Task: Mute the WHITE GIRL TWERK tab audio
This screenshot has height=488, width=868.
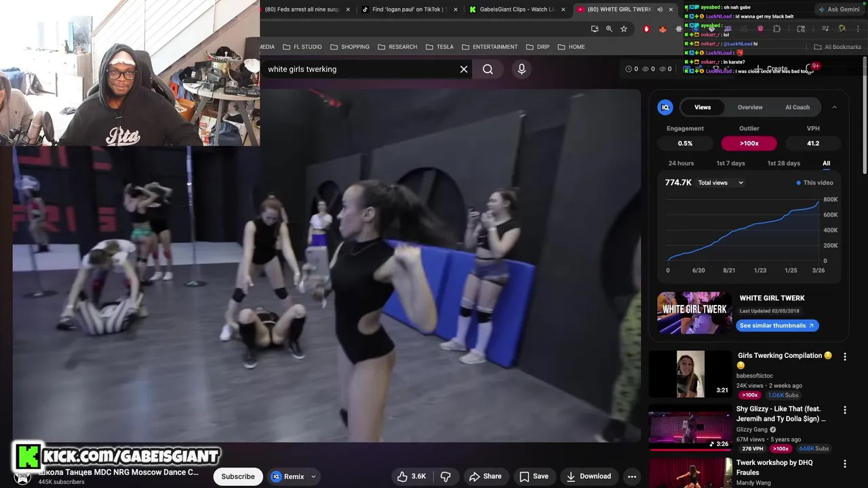Action: click(660, 9)
